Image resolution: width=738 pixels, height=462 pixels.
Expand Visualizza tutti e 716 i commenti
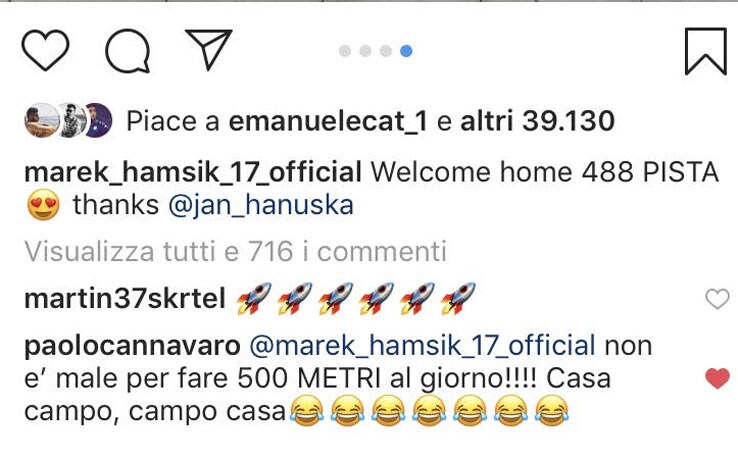(x=235, y=251)
